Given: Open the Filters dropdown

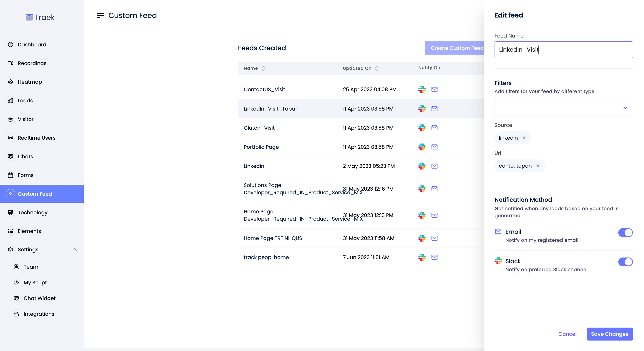Looking at the screenshot, I should coord(563,108).
